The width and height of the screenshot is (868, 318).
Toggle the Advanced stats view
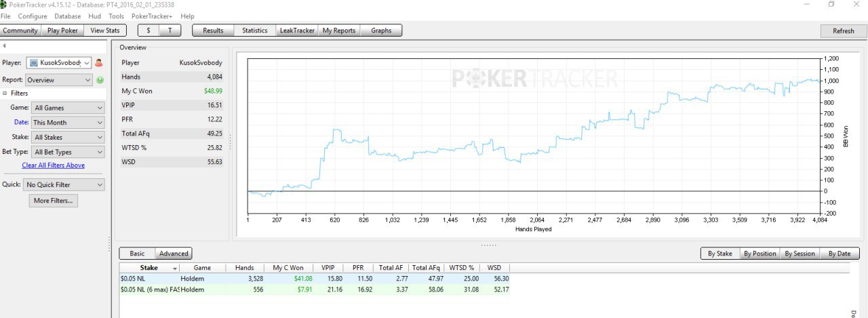(174, 254)
